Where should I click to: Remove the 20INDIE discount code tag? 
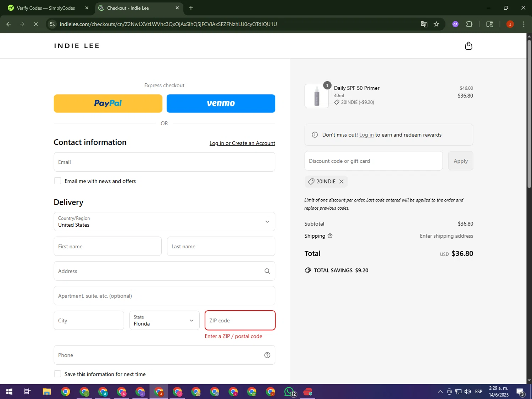[x=341, y=182]
